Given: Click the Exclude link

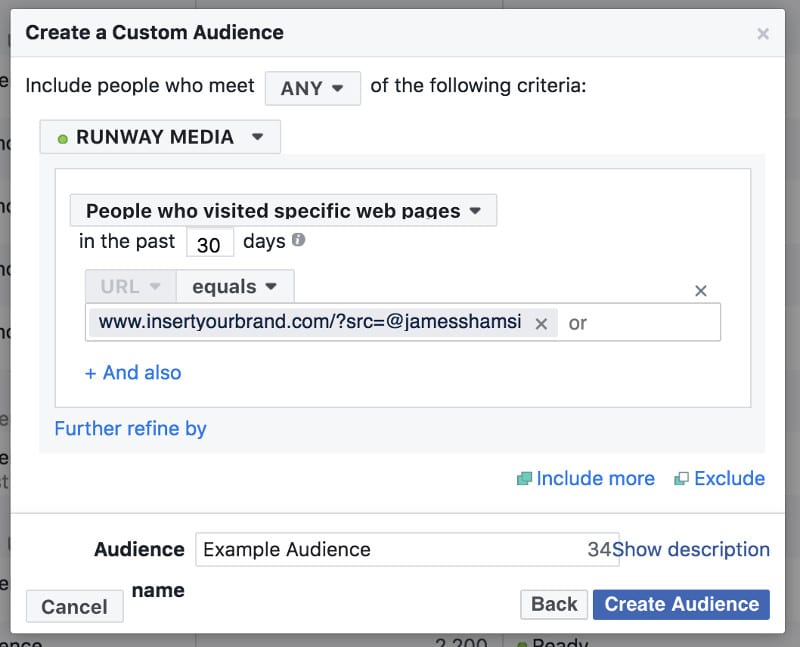Looking at the screenshot, I should (730, 479).
